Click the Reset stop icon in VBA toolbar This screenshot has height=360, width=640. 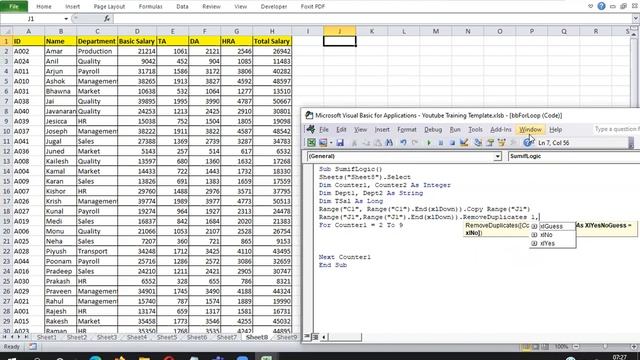pos(452,142)
